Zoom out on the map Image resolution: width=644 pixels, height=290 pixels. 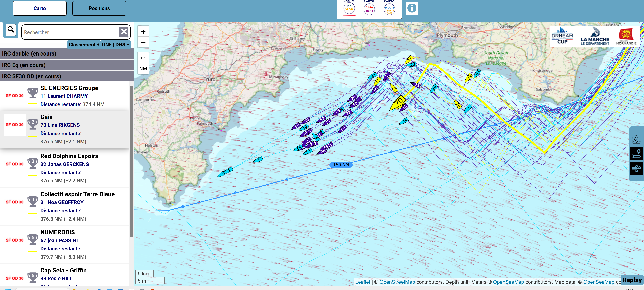pyautogui.click(x=143, y=42)
